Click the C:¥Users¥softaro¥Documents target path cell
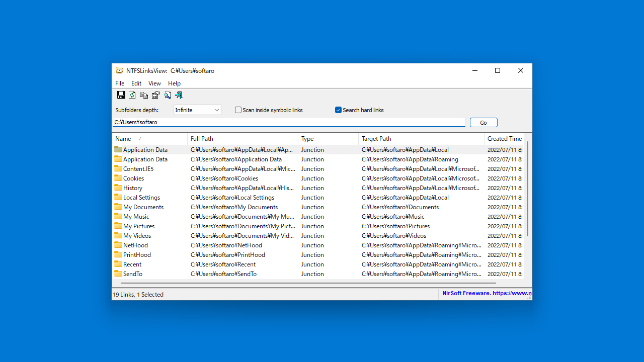The height and width of the screenshot is (362, 644). [x=400, y=207]
